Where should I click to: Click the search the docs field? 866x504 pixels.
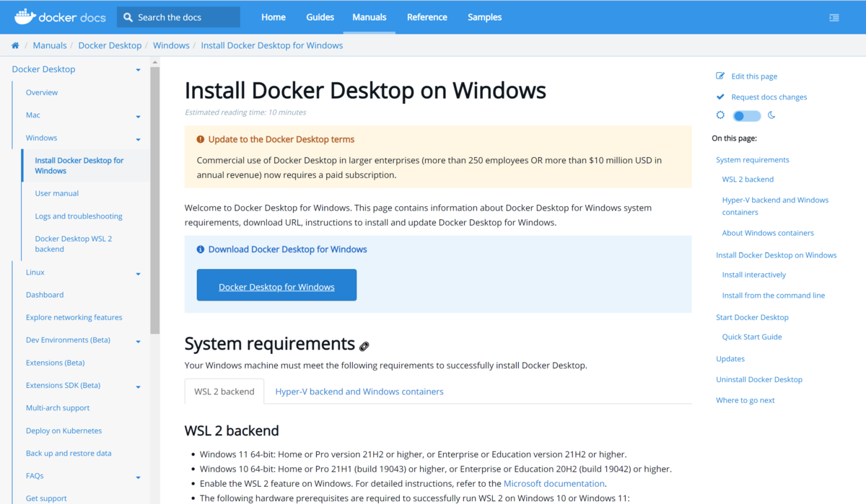pyautogui.click(x=178, y=17)
